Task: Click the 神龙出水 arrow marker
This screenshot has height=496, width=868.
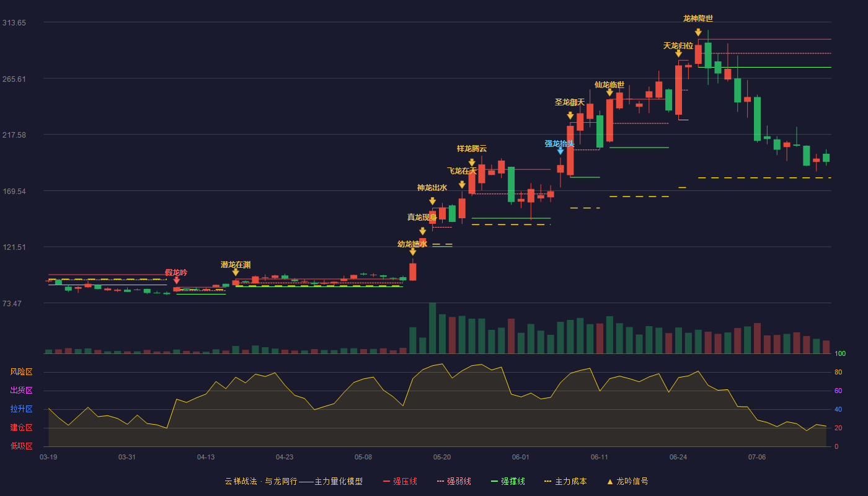Action: [432, 201]
